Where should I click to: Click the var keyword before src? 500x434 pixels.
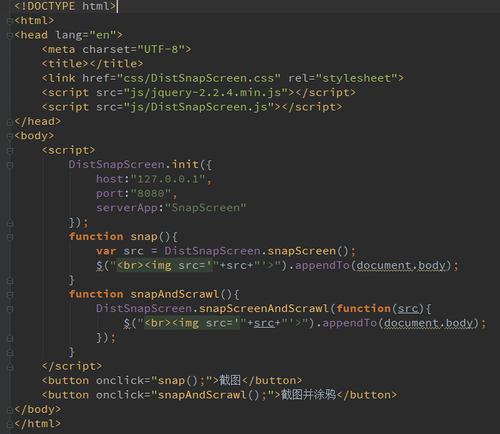[x=106, y=251]
